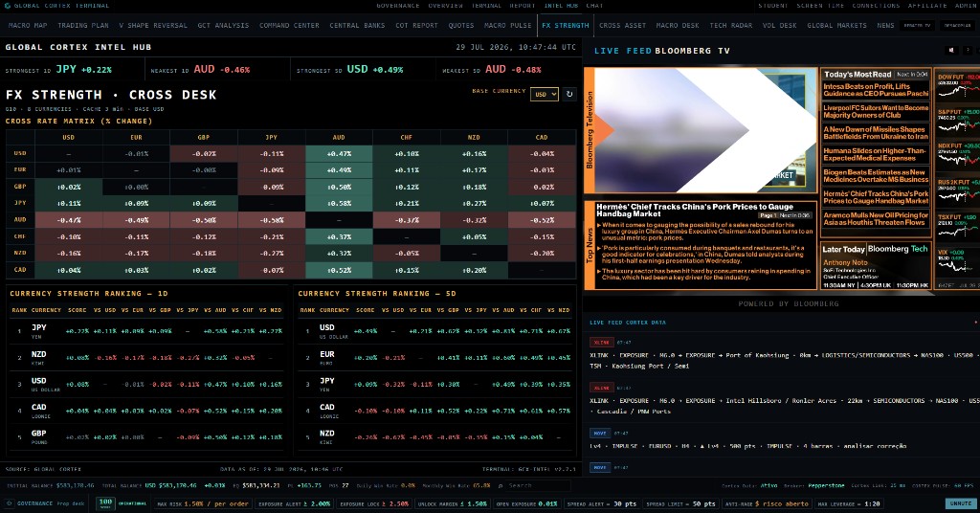Click the Unlock Margin 1.50% setting

452,503
